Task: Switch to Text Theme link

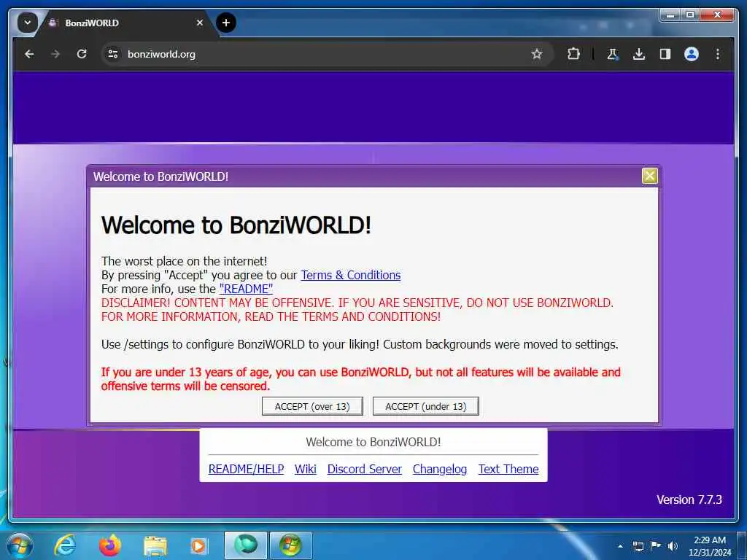Action: point(508,469)
